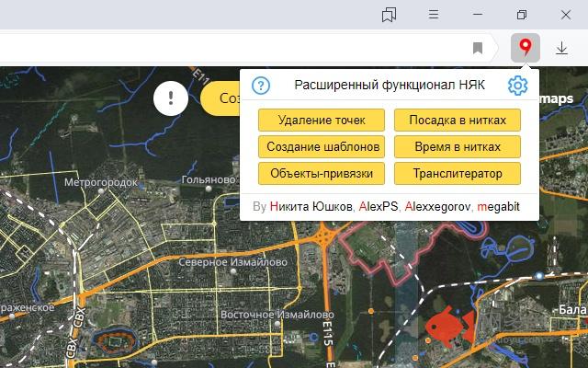
Task: Click the red fish map marker
Action: coord(450,325)
